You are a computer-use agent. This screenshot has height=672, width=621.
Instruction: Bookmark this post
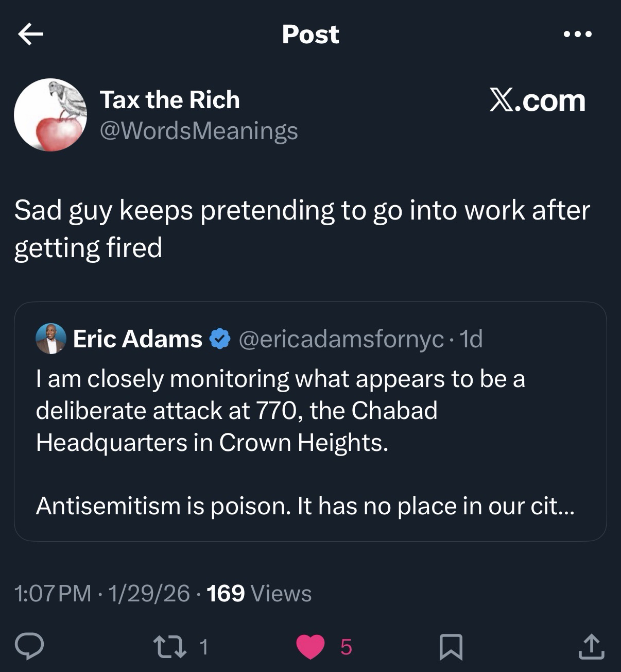(451, 647)
